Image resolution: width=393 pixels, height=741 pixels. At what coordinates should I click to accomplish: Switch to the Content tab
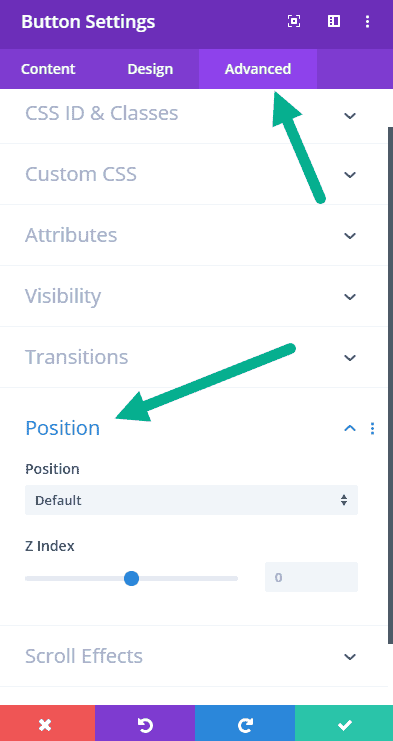click(x=48, y=69)
